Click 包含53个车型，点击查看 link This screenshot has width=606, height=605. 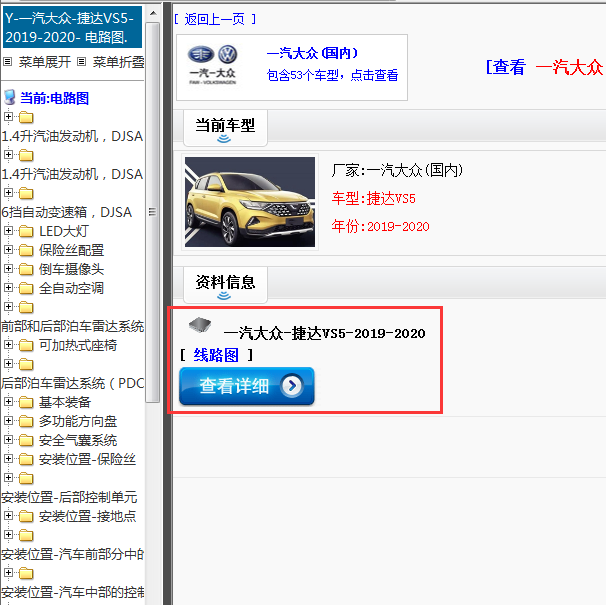pos(332,75)
